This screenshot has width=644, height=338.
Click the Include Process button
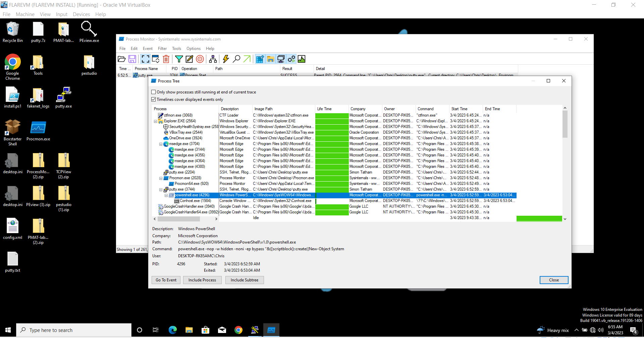pyautogui.click(x=202, y=280)
